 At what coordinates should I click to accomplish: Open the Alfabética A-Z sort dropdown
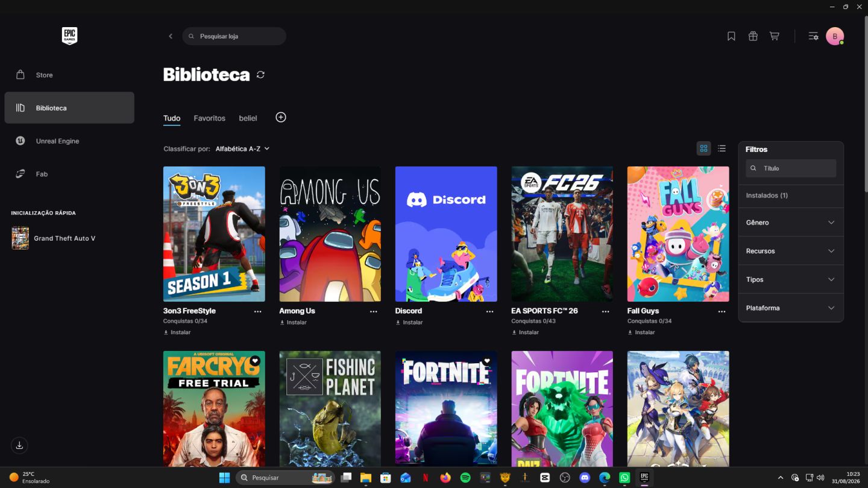tap(242, 148)
